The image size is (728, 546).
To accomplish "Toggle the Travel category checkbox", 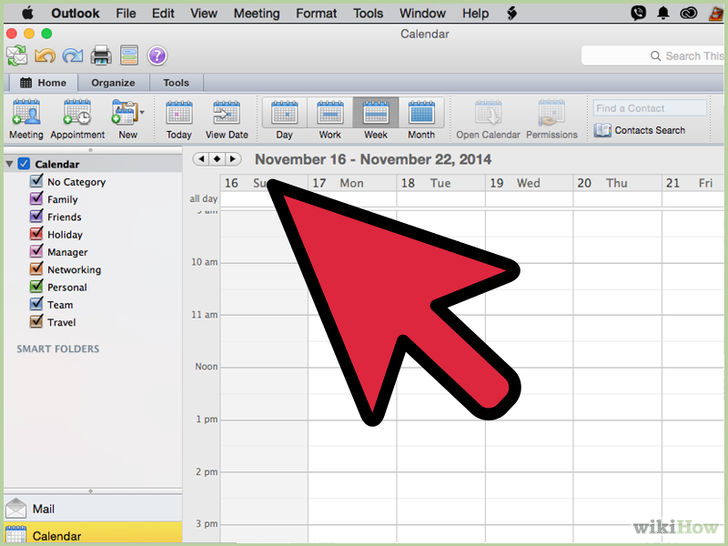I will tap(36, 321).
